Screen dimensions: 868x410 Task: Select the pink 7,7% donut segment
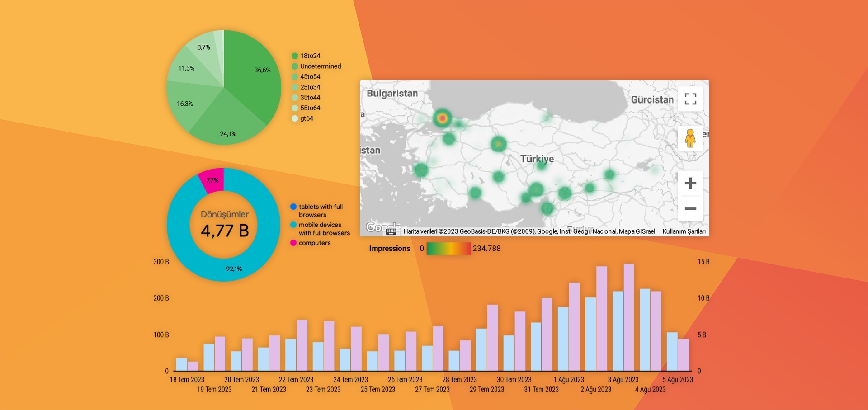212,180
